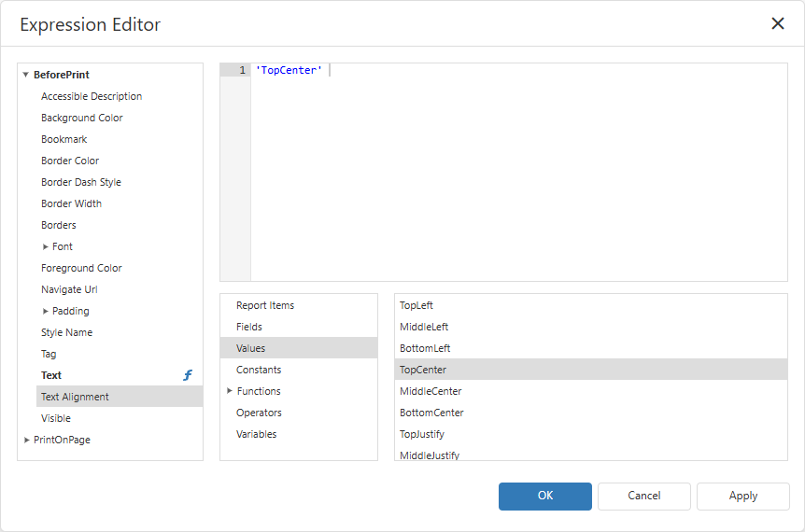Screen dimensions: 805x532
Task: Select the Bookmark property
Action: (64, 140)
